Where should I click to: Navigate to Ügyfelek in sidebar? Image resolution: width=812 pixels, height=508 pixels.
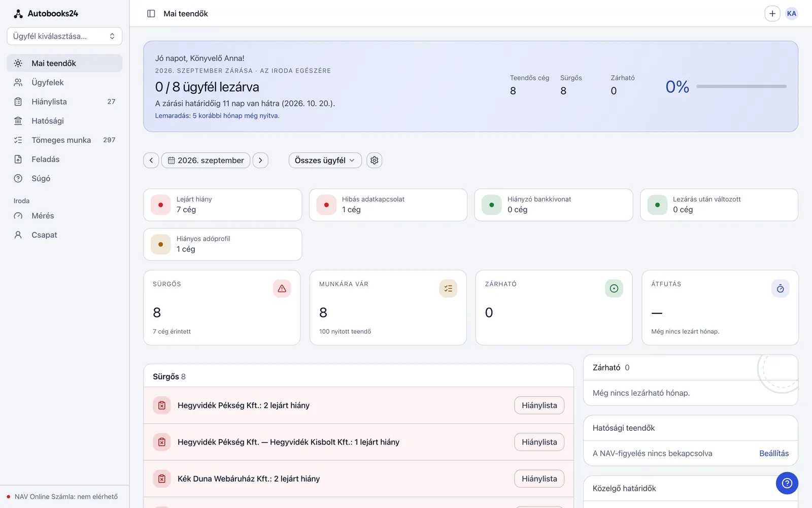64,82
